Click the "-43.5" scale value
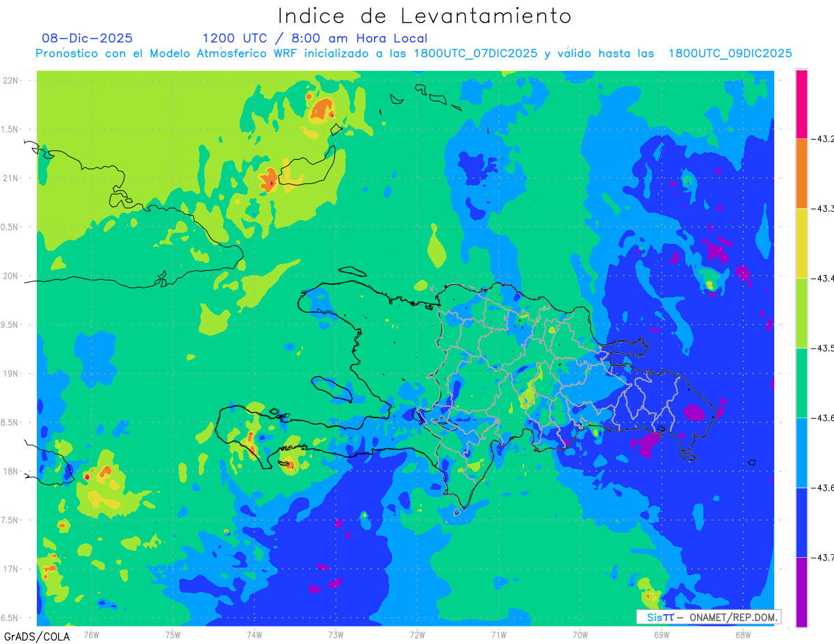The image size is (834, 644). (823, 348)
